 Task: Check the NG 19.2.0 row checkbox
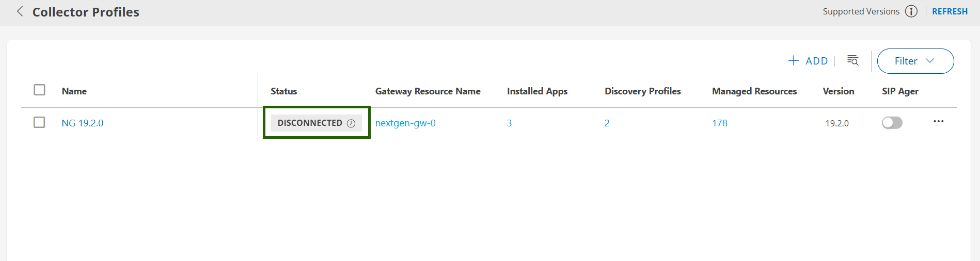pos(39,122)
